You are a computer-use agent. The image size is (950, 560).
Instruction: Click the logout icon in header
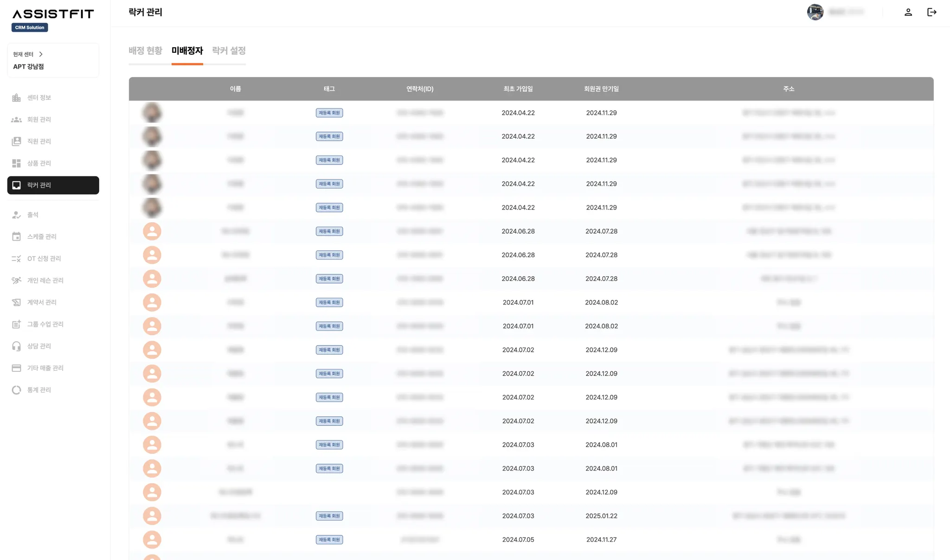[x=931, y=13]
